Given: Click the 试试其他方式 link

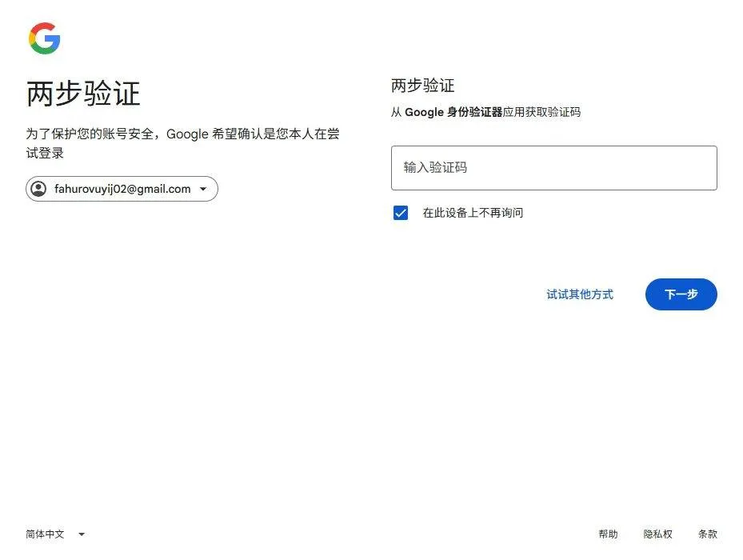Looking at the screenshot, I should (x=580, y=294).
